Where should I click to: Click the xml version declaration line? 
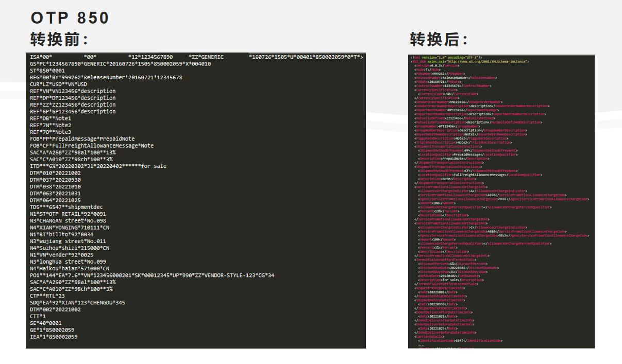pos(446,57)
